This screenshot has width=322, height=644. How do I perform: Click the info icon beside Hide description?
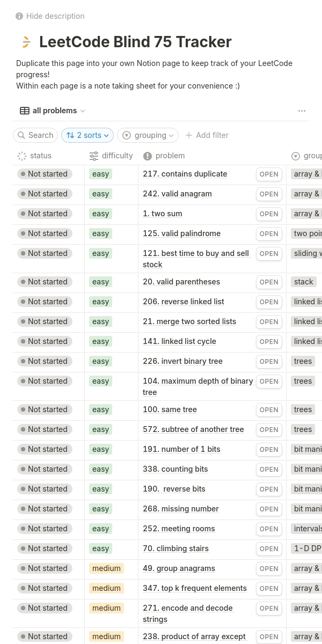tap(19, 16)
